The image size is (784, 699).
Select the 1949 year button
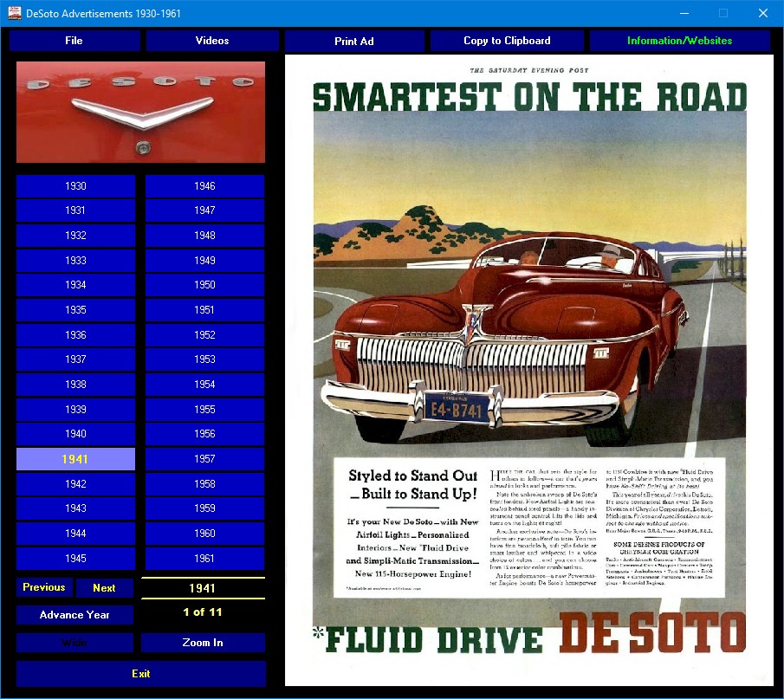[x=204, y=261]
